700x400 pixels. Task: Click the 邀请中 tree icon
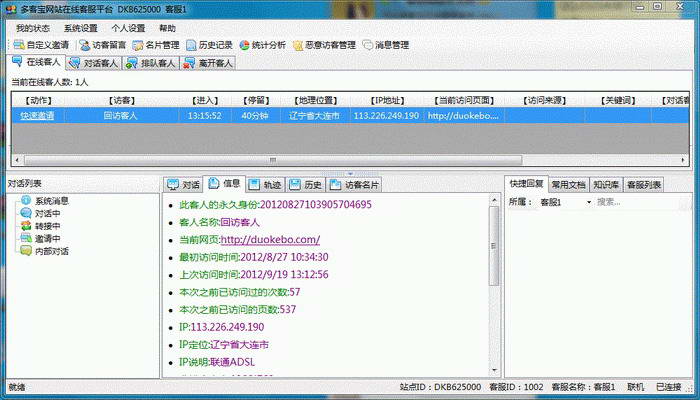26,238
